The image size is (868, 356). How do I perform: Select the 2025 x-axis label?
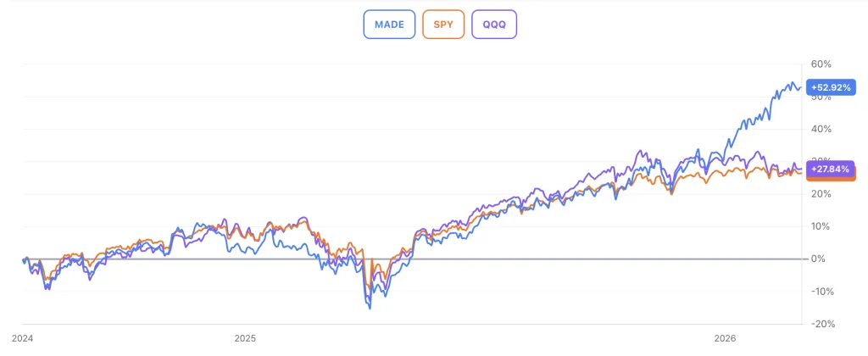click(245, 337)
